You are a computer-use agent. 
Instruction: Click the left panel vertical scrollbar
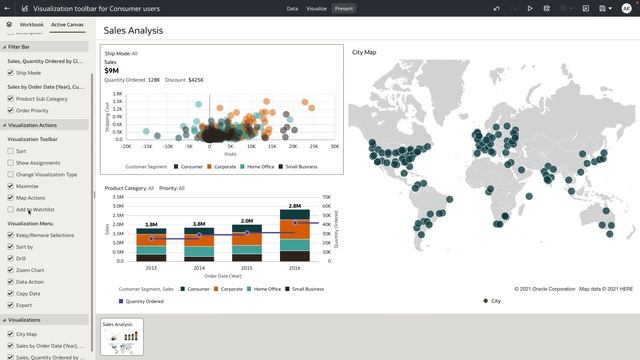tap(92, 212)
